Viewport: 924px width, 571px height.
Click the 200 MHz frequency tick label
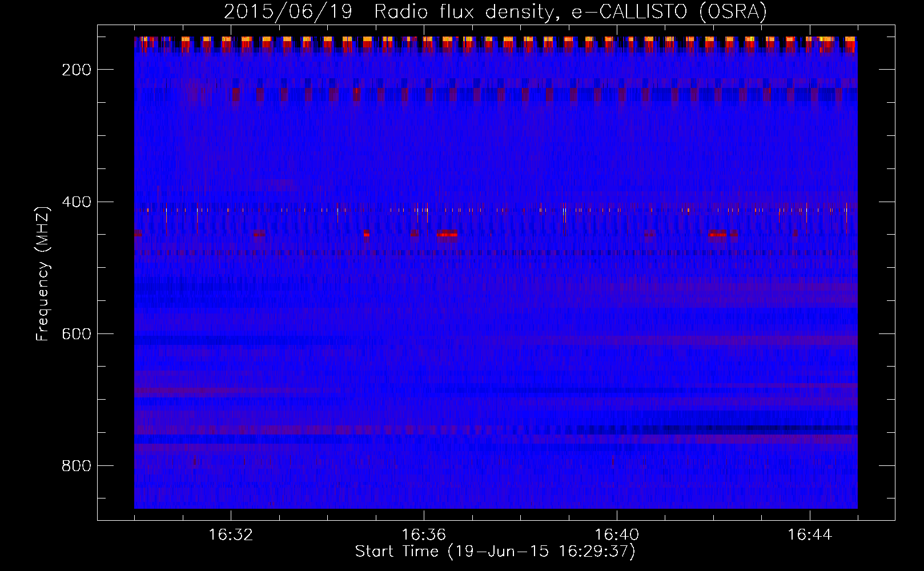pos(77,70)
